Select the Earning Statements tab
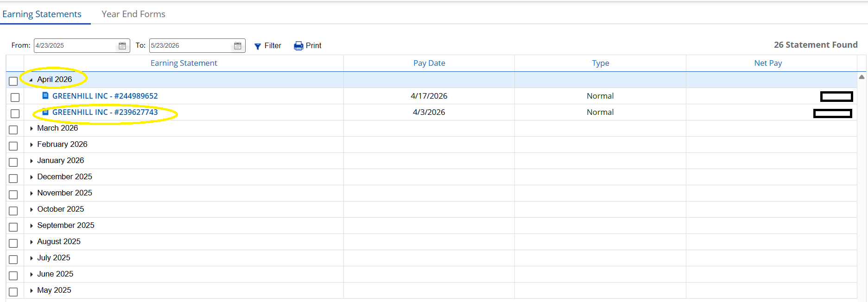Viewport: 868px width, 302px height. click(42, 14)
